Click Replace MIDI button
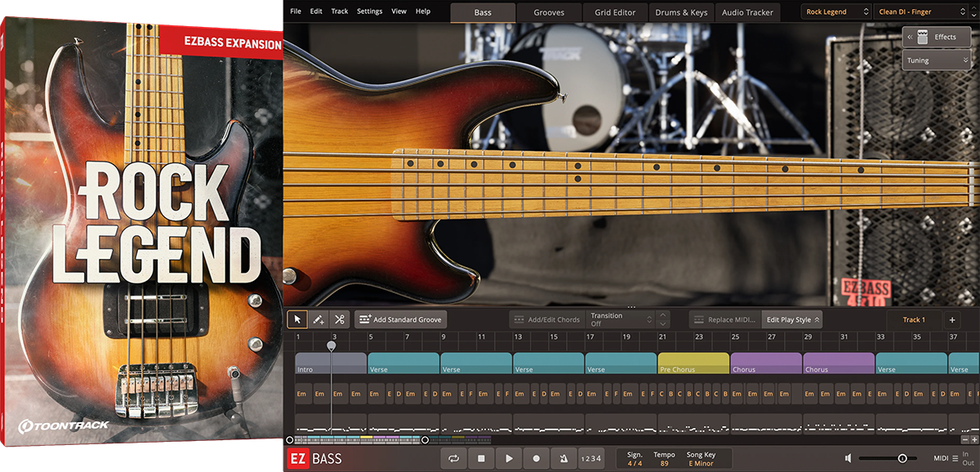This screenshot has width=980, height=472. pyautogui.click(x=724, y=320)
